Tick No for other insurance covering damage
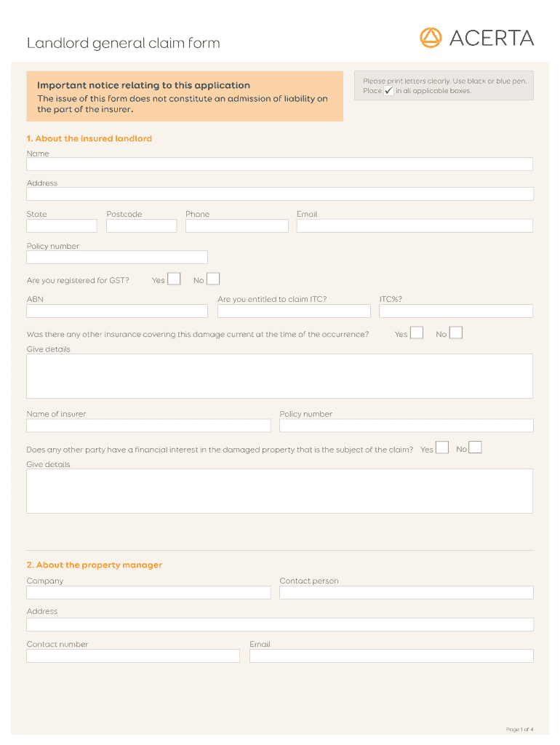Viewport: 560px width, 745px height. coord(456,333)
